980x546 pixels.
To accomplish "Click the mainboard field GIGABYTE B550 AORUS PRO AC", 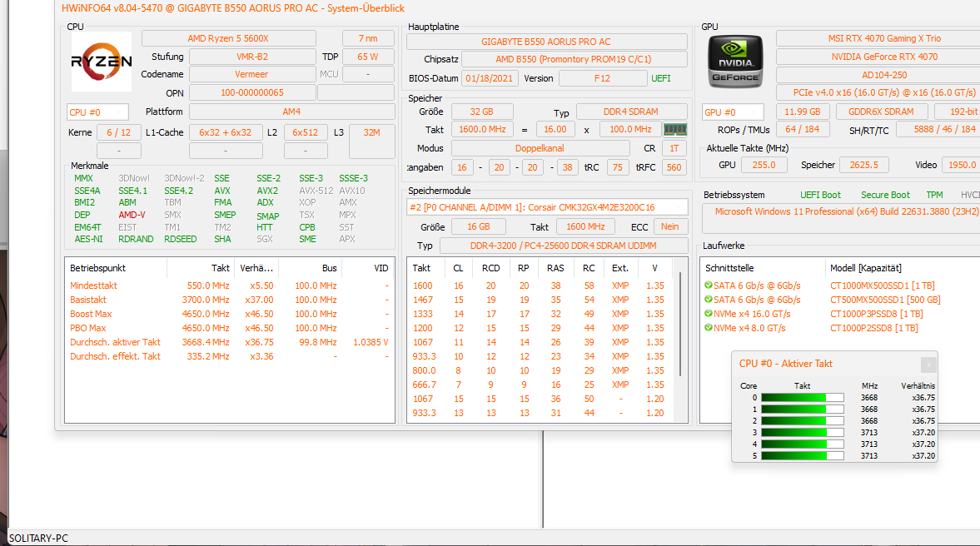I will [x=546, y=42].
